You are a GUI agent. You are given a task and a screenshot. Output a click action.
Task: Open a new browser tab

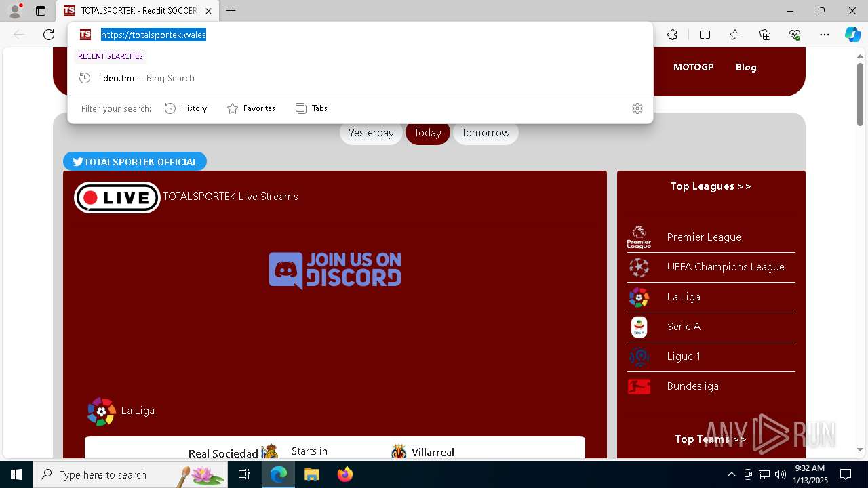point(231,11)
